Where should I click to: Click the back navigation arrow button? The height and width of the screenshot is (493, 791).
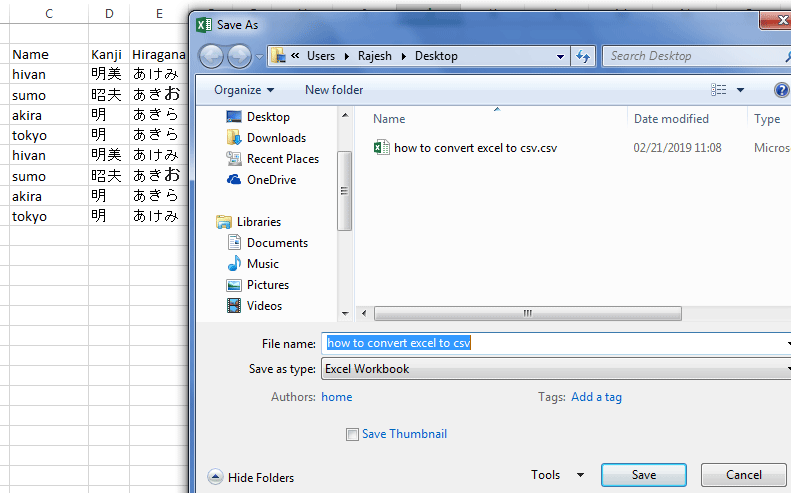point(211,56)
